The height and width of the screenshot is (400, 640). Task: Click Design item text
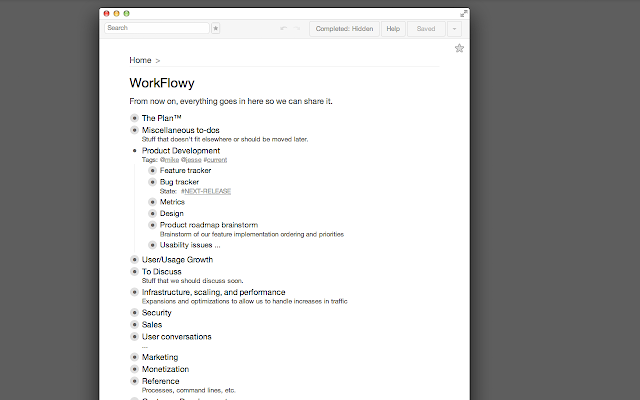pyautogui.click(x=171, y=213)
